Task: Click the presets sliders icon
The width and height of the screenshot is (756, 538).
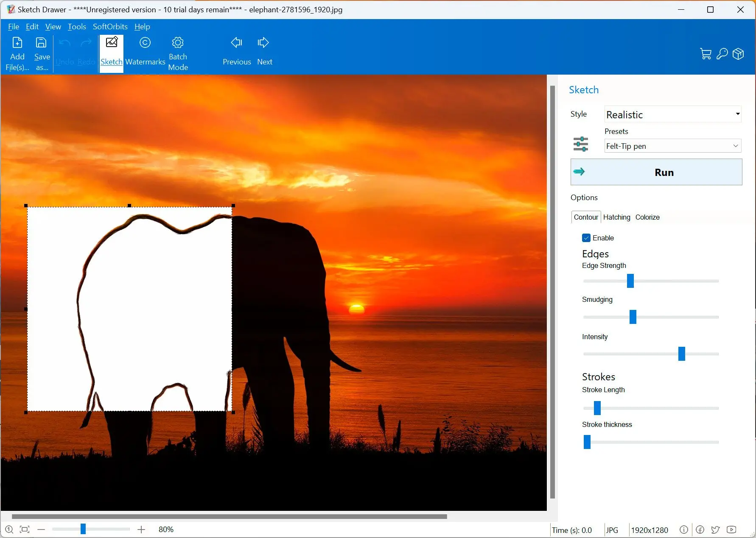Action: point(581,144)
